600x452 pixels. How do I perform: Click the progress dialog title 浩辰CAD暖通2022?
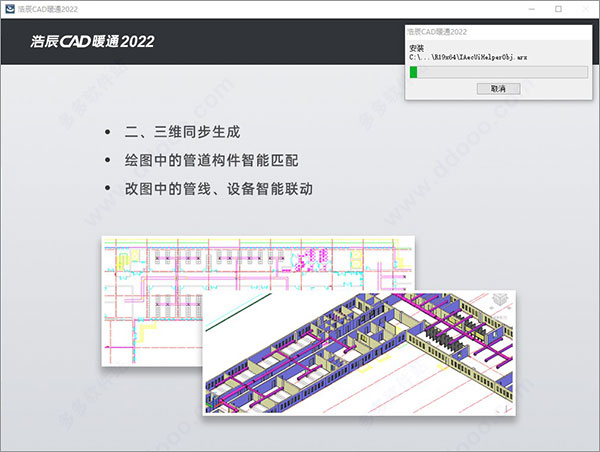437,32
